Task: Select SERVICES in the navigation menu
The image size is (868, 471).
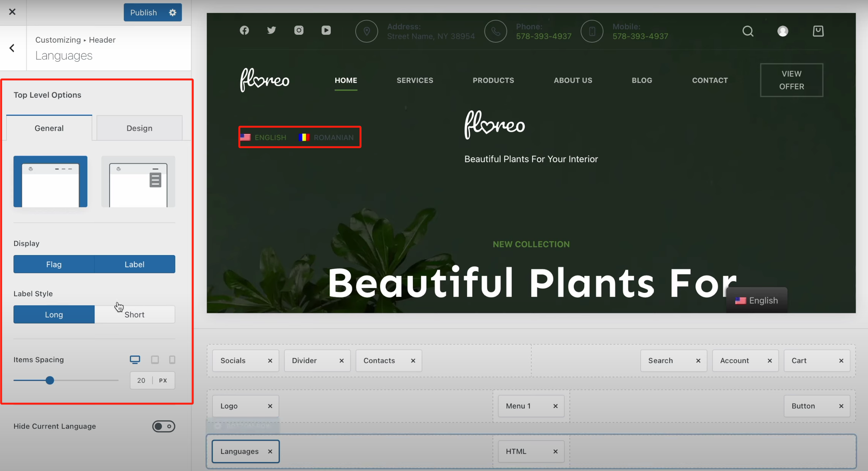Action: pyautogui.click(x=415, y=80)
